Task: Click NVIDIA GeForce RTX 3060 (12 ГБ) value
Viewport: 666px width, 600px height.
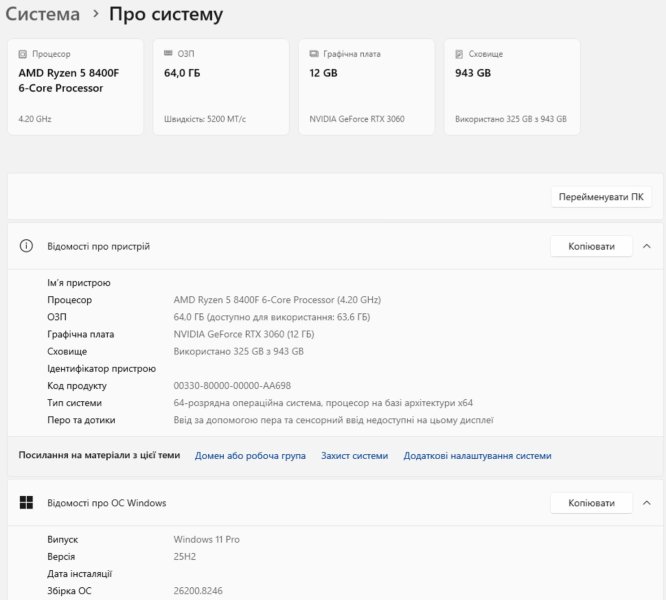Action: pos(244,334)
